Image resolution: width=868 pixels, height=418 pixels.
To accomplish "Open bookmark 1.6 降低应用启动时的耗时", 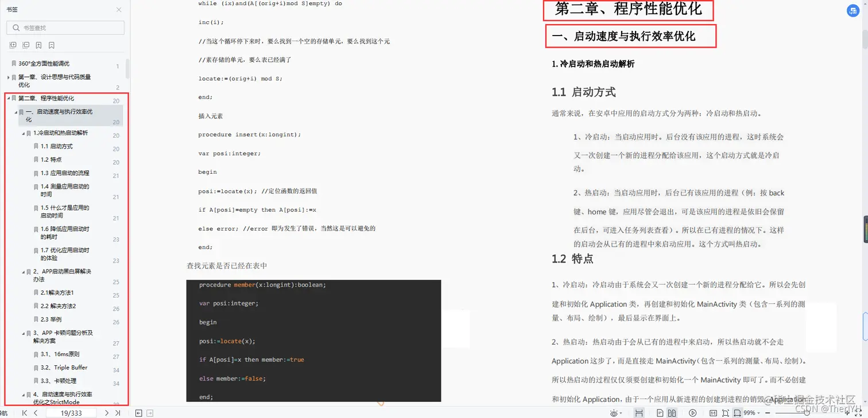I will click(65, 233).
